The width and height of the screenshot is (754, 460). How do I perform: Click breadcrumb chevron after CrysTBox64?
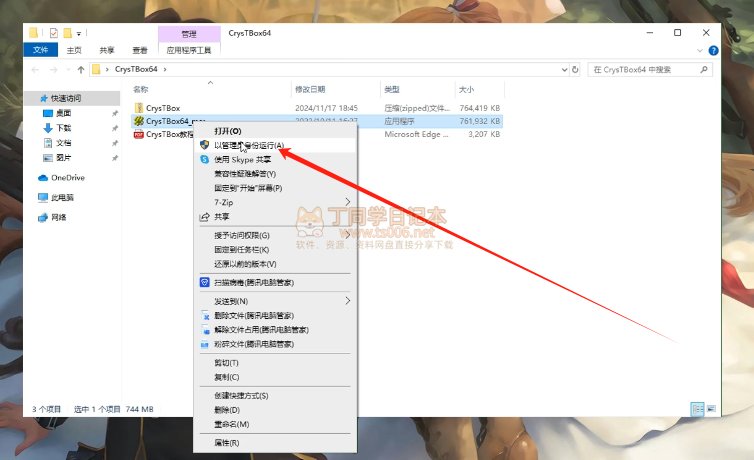point(165,69)
